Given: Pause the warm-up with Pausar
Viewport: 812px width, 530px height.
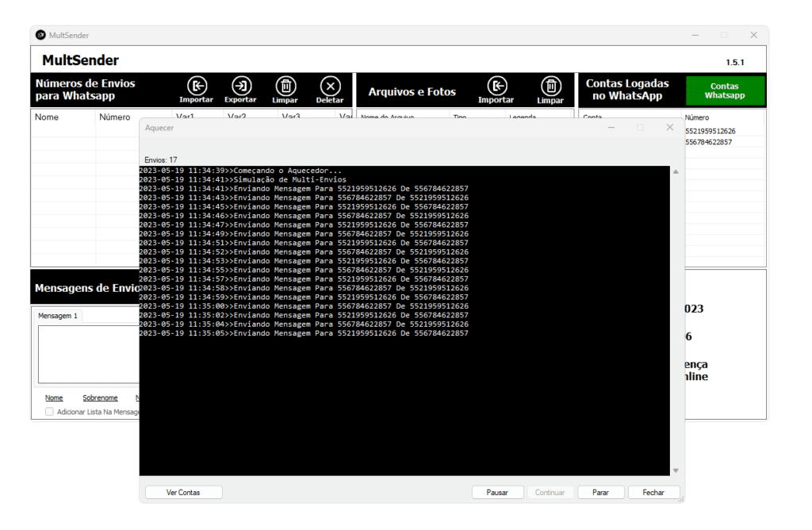Looking at the screenshot, I should pyautogui.click(x=497, y=492).
